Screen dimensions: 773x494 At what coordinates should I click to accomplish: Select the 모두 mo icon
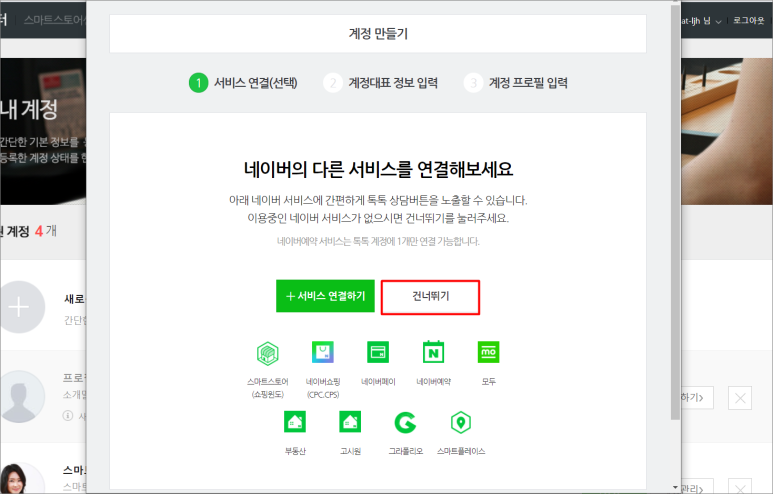[489, 352]
